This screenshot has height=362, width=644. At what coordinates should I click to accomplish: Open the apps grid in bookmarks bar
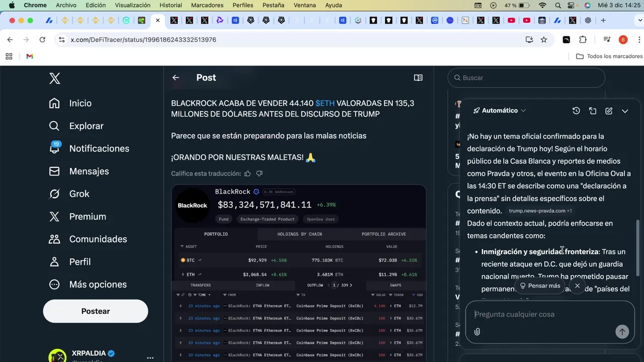click(x=9, y=56)
